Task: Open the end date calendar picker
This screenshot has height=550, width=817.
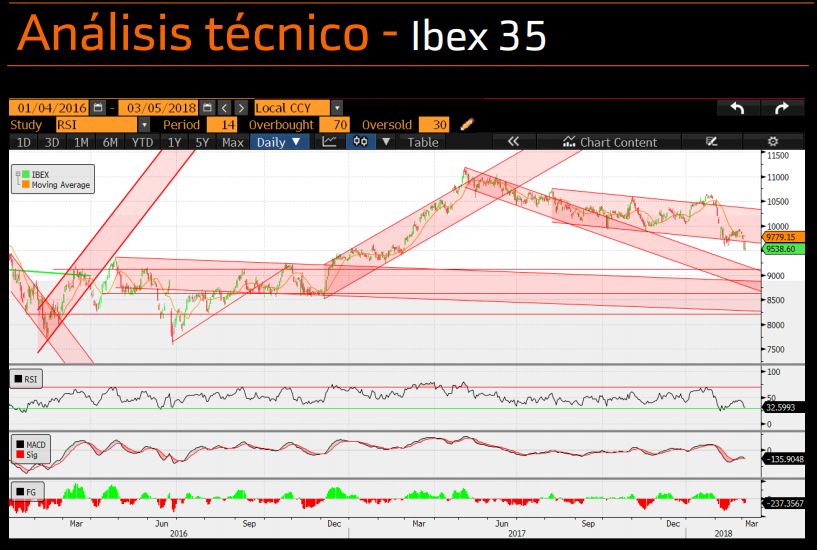Action: (207, 108)
